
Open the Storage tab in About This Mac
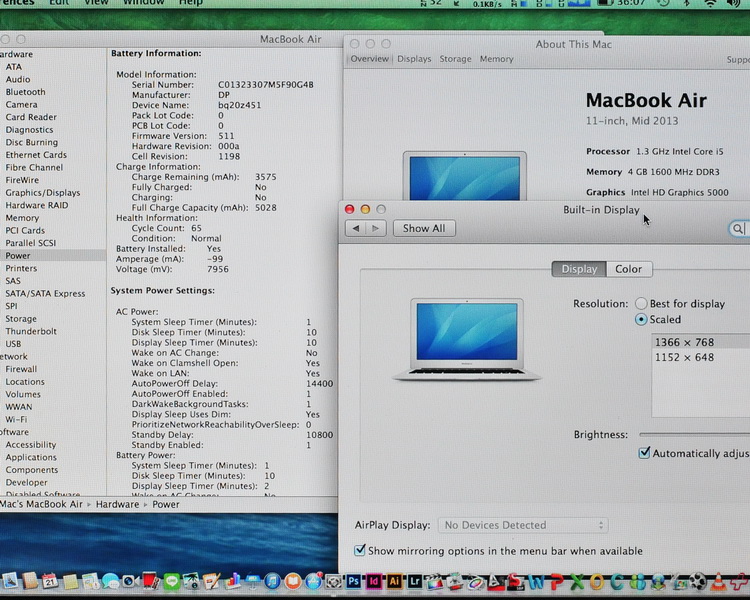tap(455, 59)
